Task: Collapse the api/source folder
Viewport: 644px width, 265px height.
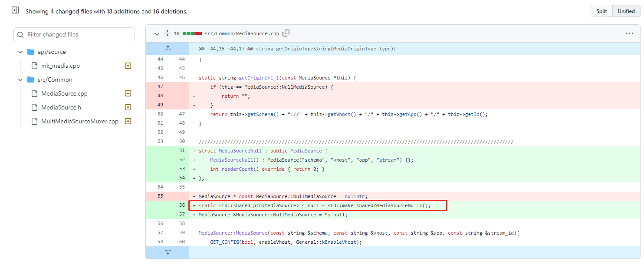Action: pos(20,51)
